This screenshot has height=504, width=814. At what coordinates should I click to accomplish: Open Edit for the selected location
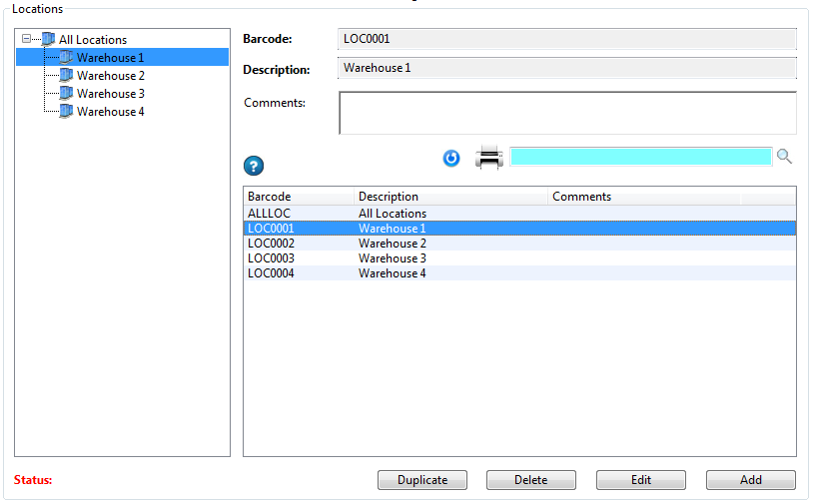pos(640,480)
